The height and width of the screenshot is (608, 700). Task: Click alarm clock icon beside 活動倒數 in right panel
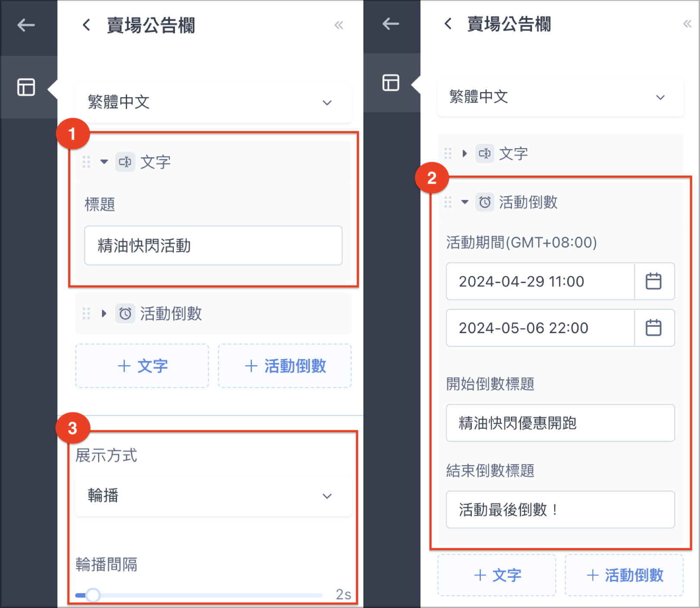coord(485,202)
